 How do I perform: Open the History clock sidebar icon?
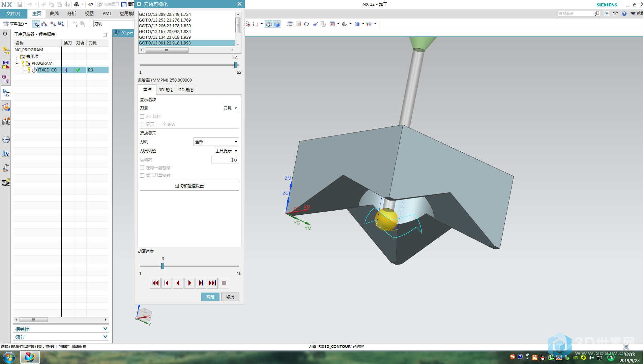tap(6, 140)
